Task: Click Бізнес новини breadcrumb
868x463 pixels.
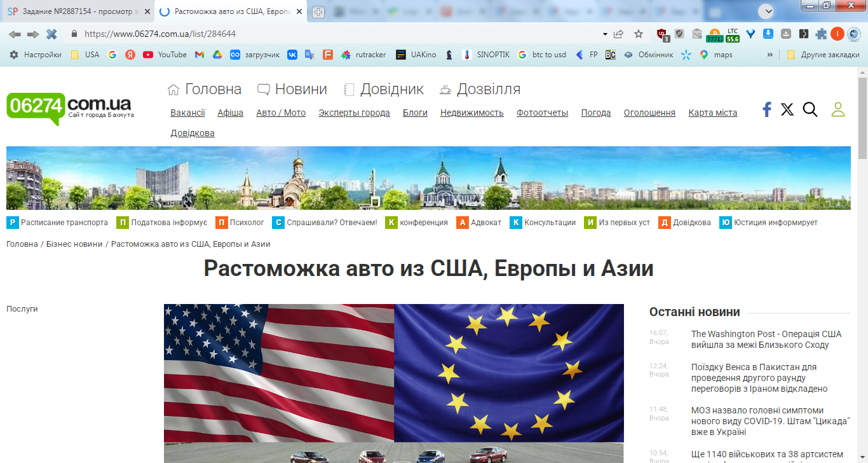Action: pos(74,244)
